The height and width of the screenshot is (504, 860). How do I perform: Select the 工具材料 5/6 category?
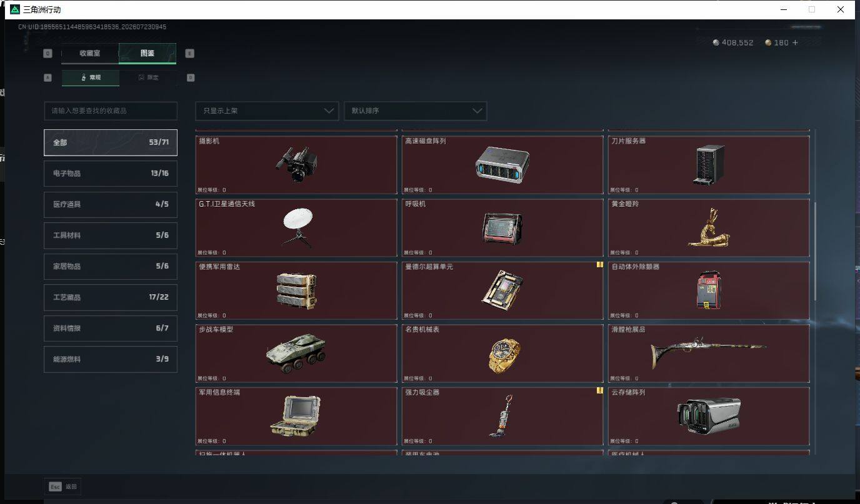tap(111, 235)
